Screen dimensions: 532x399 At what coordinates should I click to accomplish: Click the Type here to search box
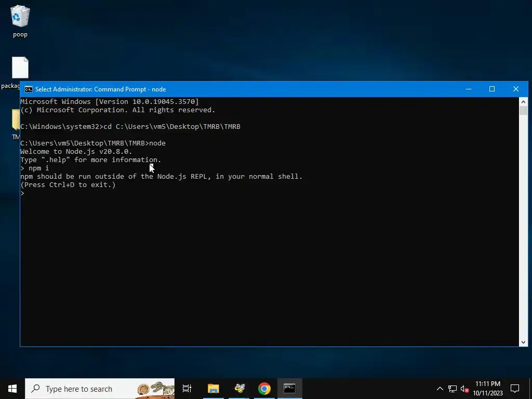(100, 389)
